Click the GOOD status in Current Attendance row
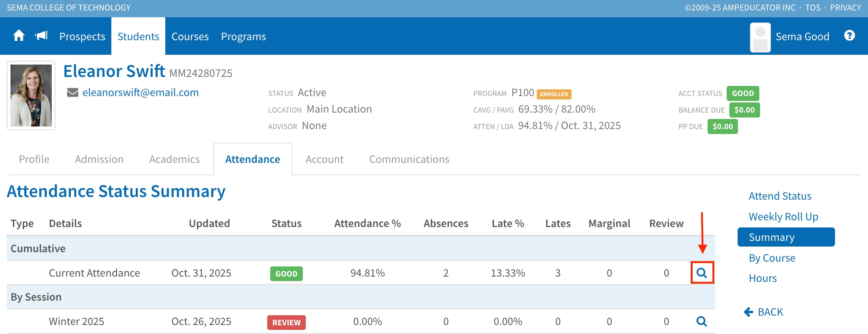 [x=286, y=274]
